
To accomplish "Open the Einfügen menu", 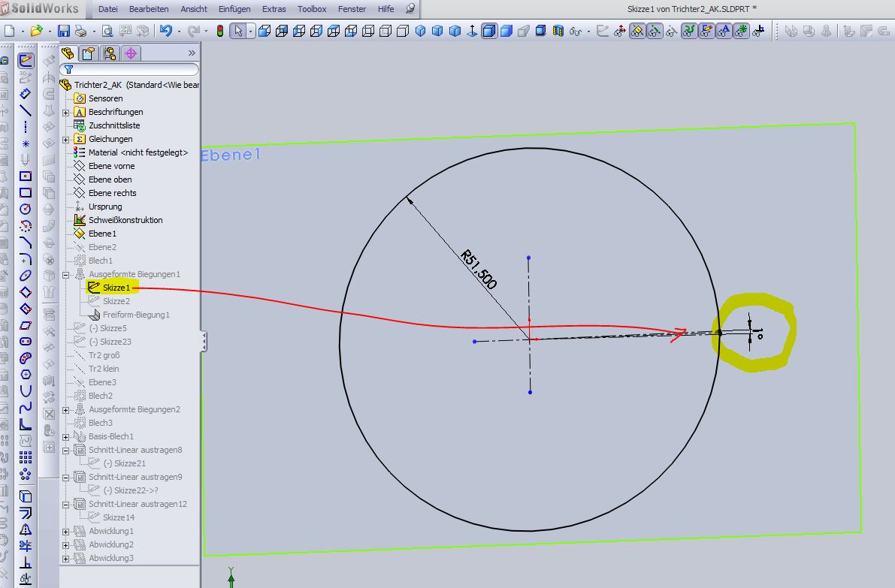I will [234, 9].
